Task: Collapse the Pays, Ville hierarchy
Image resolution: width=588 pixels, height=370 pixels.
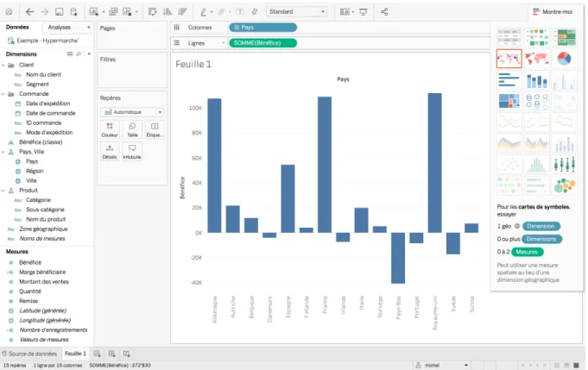Action: click(3, 152)
